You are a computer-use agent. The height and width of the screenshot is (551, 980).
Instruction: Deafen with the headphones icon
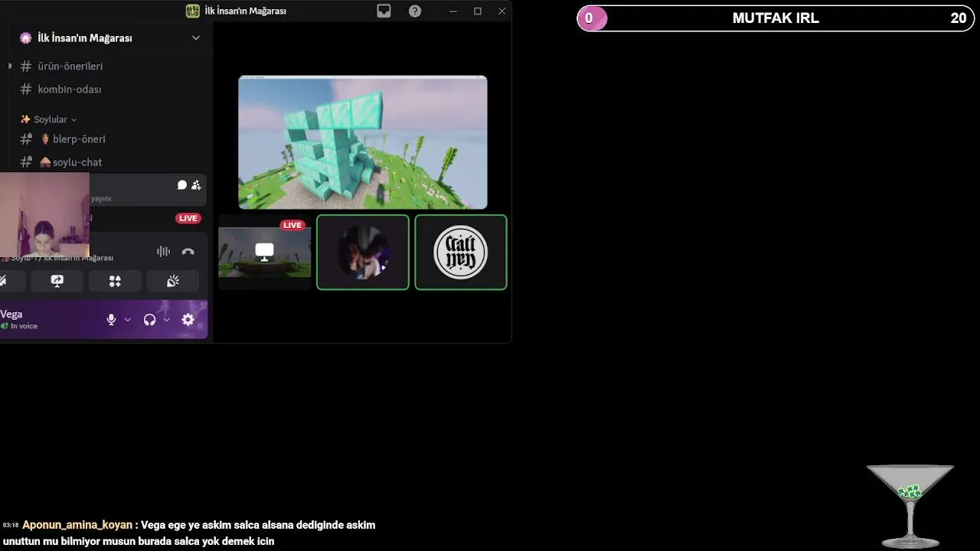tap(149, 320)
